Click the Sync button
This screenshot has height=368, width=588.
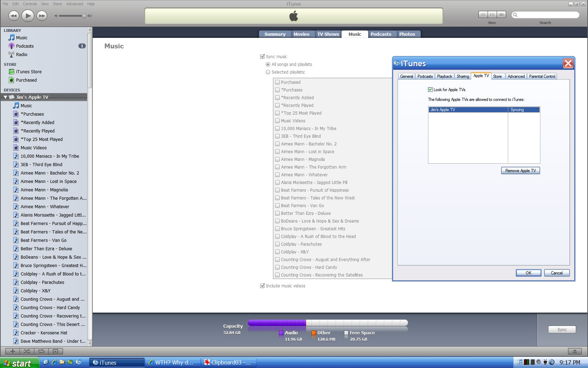562,329
